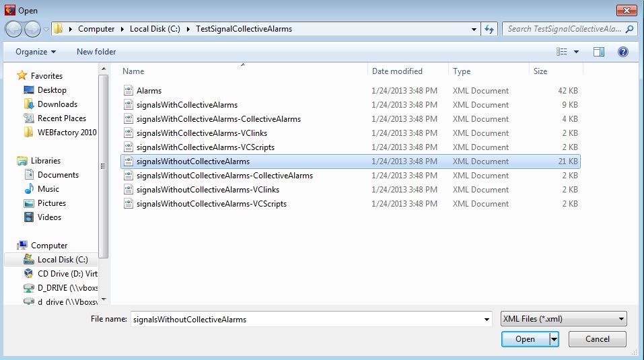Refresh the folder listing
Screen dimensions: 644x360
(489, 29)
